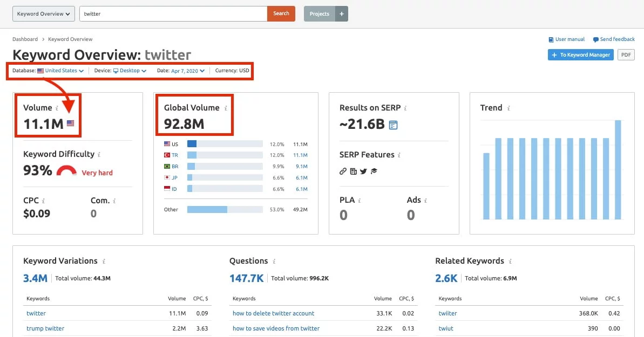Click the link SERP feature icon

tap(343, 171)
